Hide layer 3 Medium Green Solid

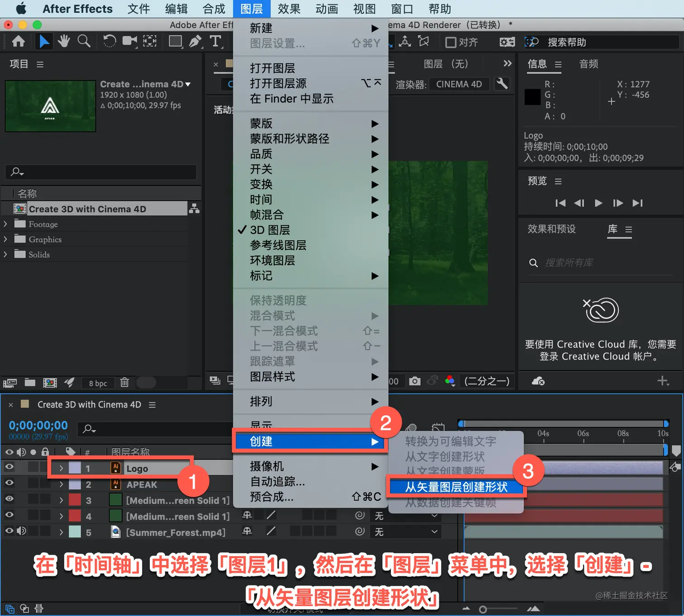tap(9, 498)
